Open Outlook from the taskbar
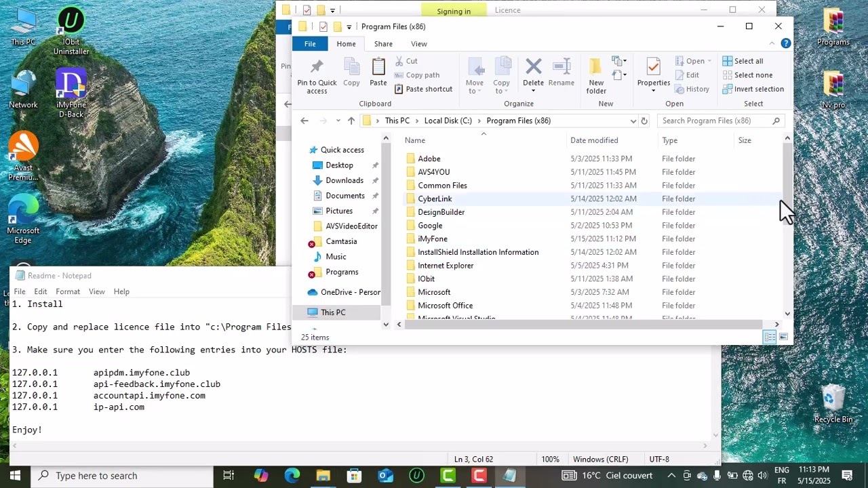Screen dimensions: 868x488 point(385,476)
